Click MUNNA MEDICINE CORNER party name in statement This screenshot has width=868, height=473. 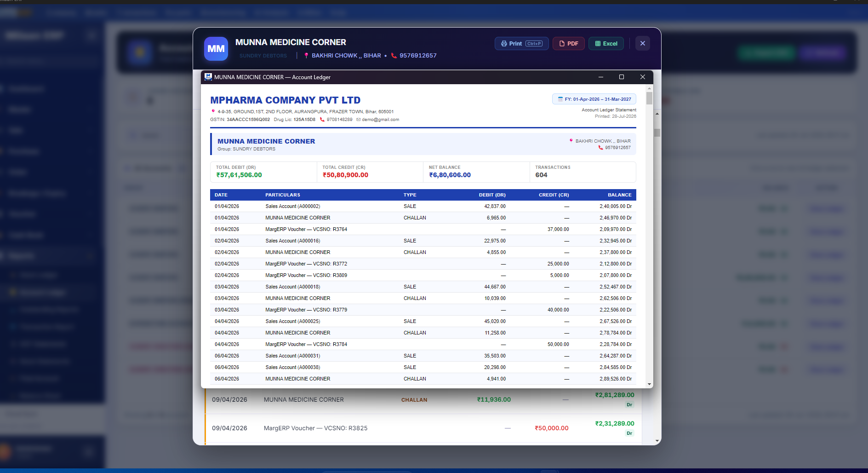[x=266, y=141]
